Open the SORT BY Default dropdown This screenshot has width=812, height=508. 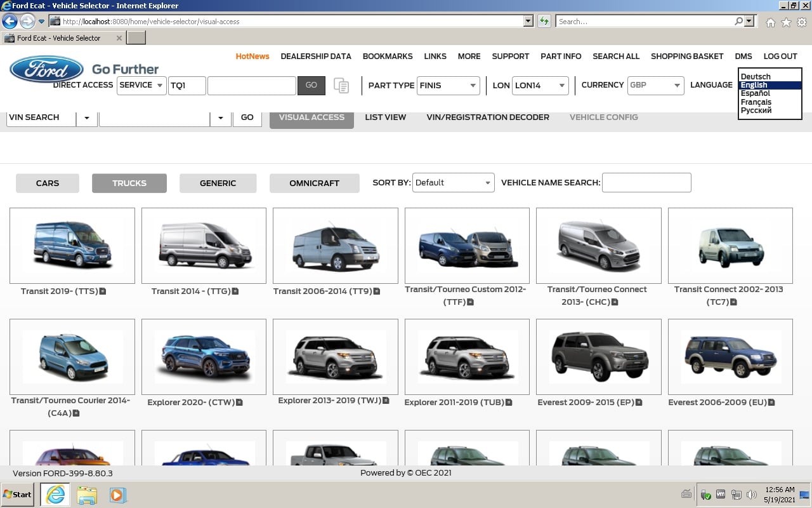[x=453, y=182]
